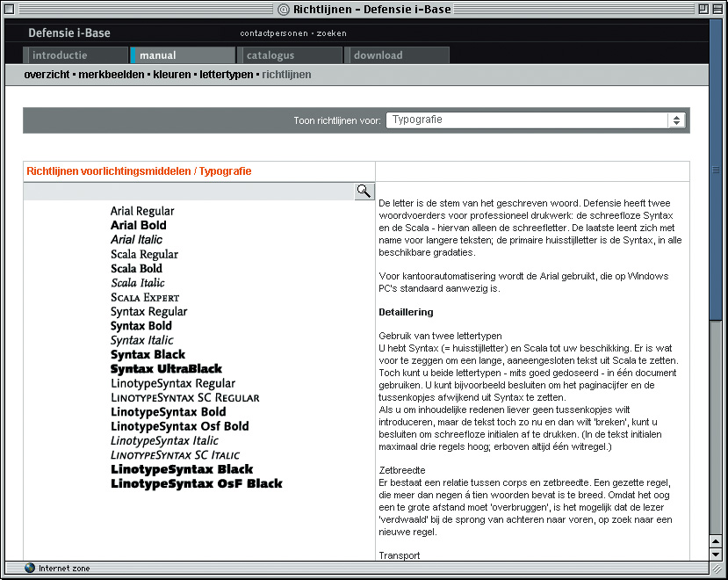The image size is (728, 580).
Task: Click the 'Arial Regular' font sample
Action: pyautogui.click(x=142, y=212)
